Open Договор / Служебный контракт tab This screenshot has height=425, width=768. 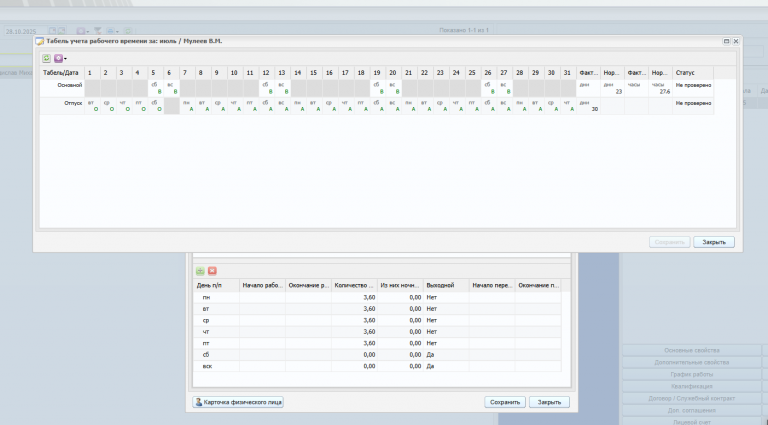(692, 399)
